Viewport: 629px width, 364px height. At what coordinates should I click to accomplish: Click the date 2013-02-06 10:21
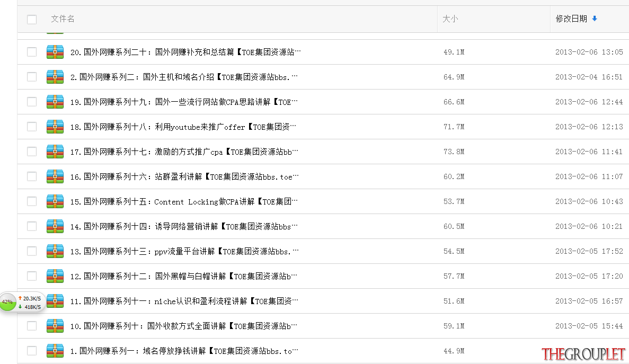click(589, 226)
